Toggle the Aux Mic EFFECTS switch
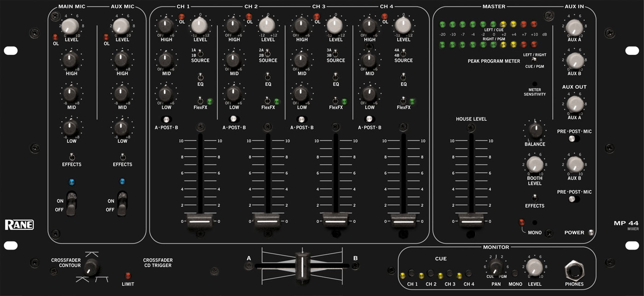Screen dimensions: 644x296 pos(122,156)
